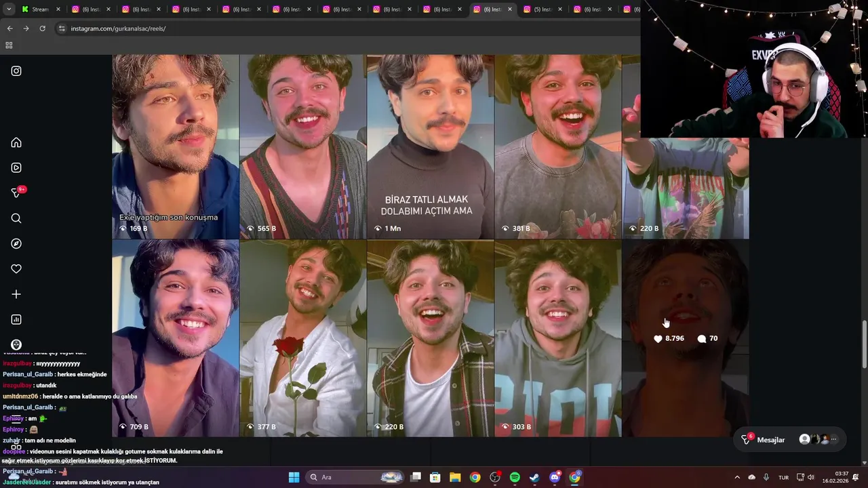Open notification bell in system tray

[856, 477]
